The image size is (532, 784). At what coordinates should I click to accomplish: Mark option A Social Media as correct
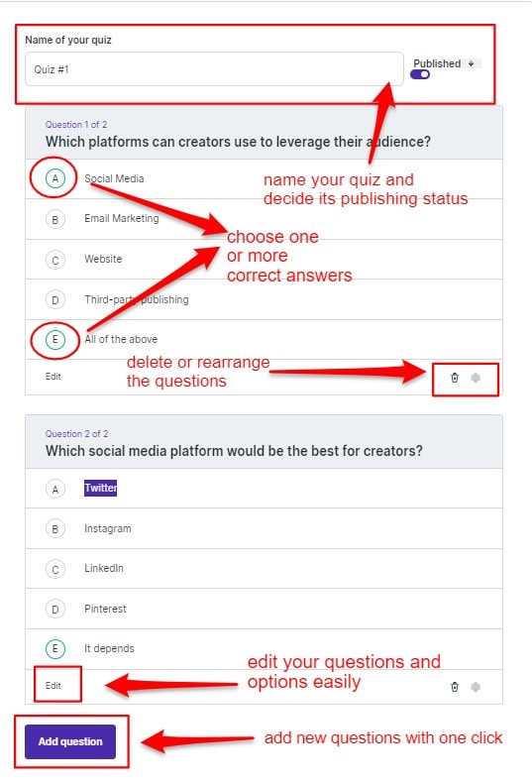(x=55, y=178)
